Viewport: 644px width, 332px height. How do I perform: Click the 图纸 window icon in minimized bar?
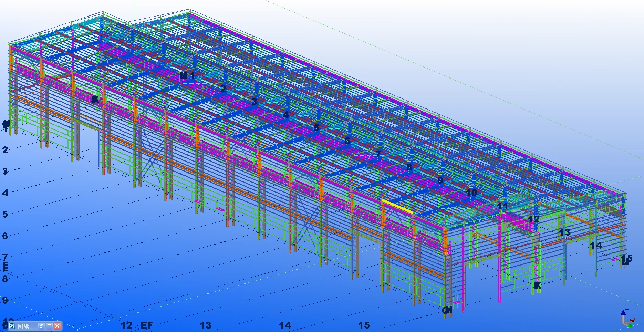12,326
